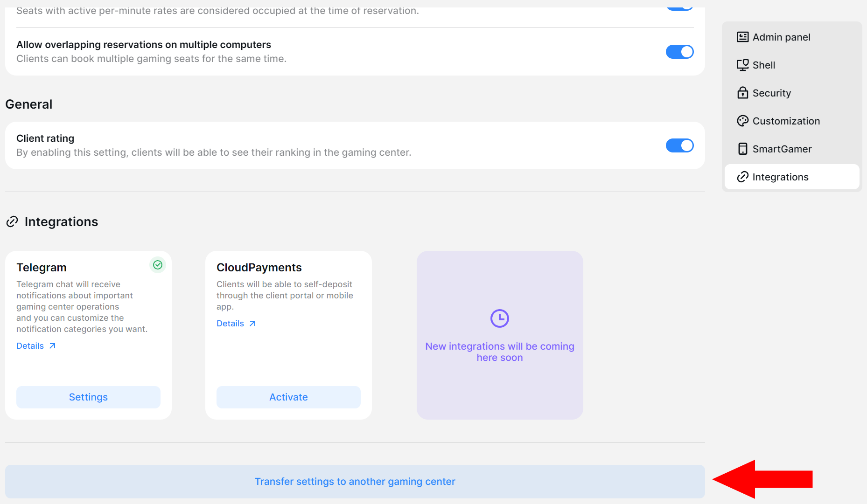Navigate to Customization section
The height and width of the screenshot is (504, 867).
coord(792,121)
